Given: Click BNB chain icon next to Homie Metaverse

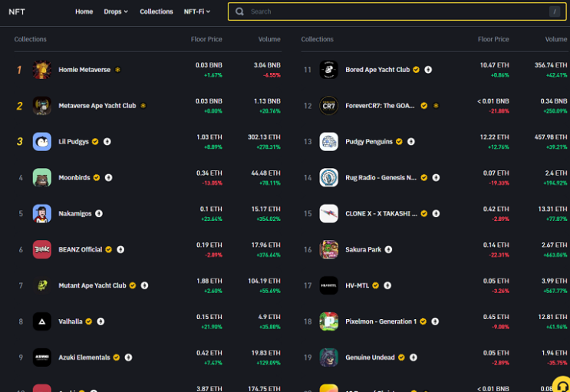Looking at the screenshot, I should pyautogui.click(x=117, y=70).
